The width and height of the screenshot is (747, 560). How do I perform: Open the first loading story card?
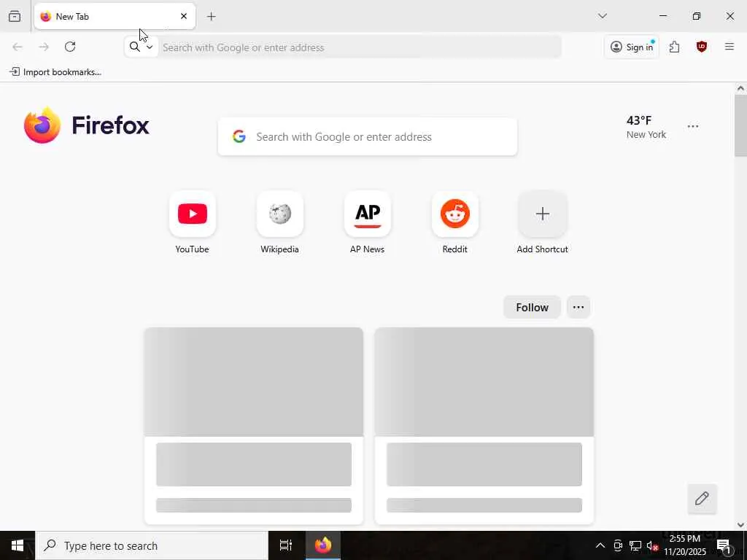pyautogui.click(x=253, y=425)
